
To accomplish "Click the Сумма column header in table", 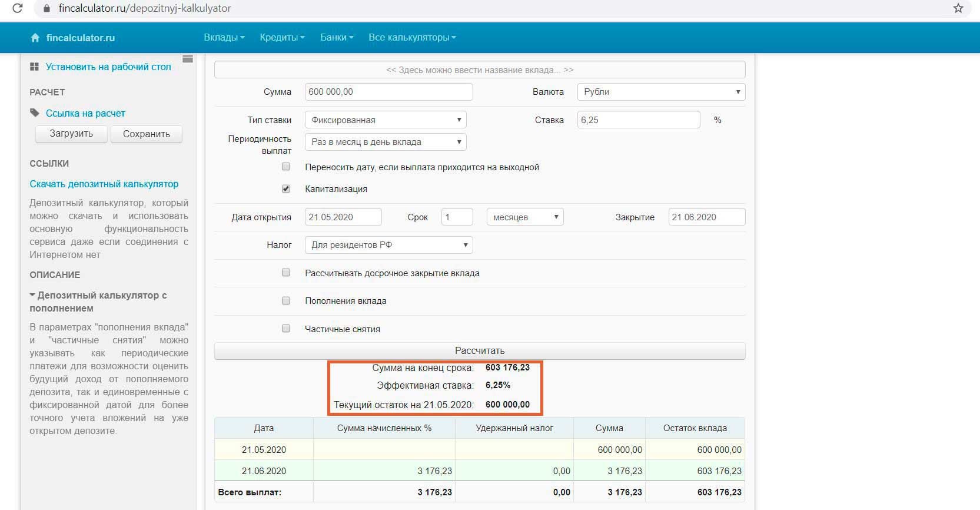I will coord(609,428).
